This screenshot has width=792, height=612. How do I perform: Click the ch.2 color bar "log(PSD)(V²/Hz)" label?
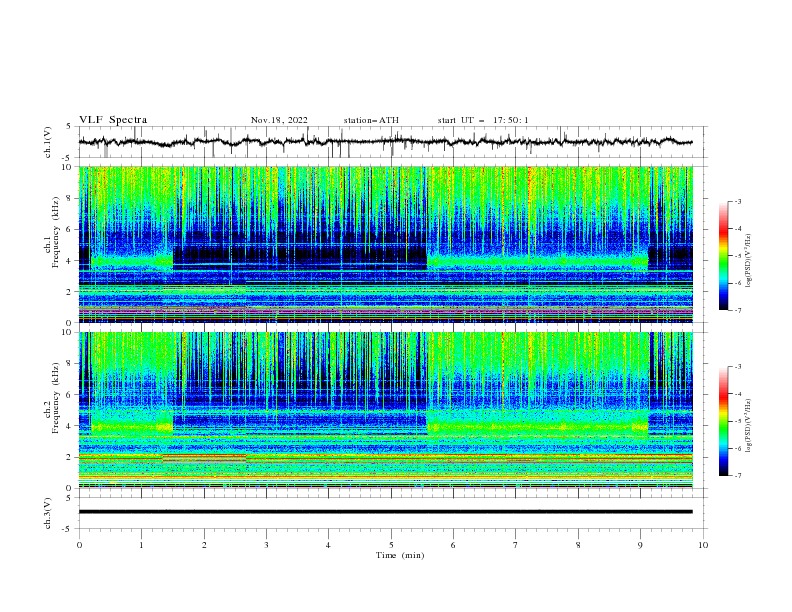click(x=749, y=426)
